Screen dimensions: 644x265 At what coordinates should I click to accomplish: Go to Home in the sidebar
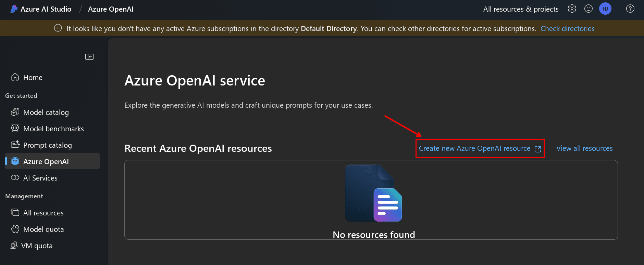pyautogui.click(x=33, y=78)
